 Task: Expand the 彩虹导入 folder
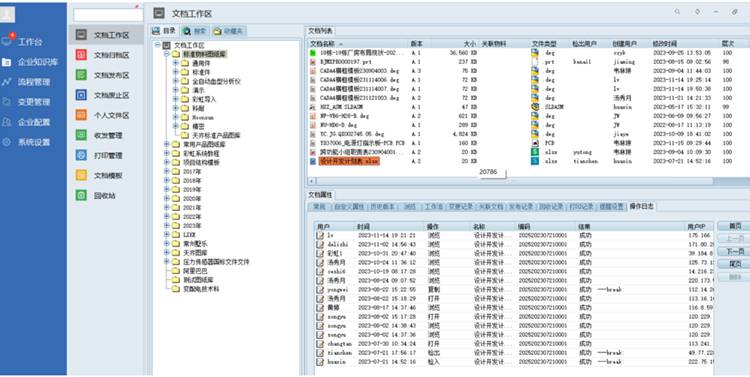pyautogui.click(x=176, y=100)
